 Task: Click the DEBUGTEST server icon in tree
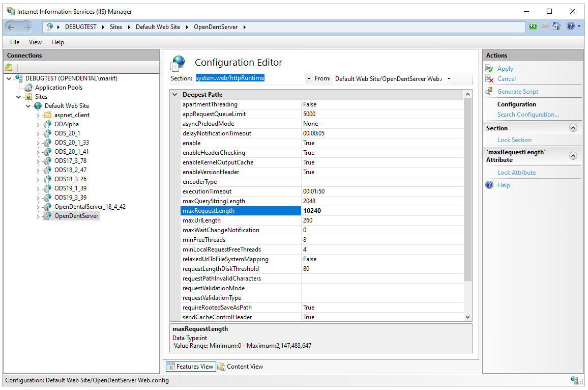coord(19,78)
